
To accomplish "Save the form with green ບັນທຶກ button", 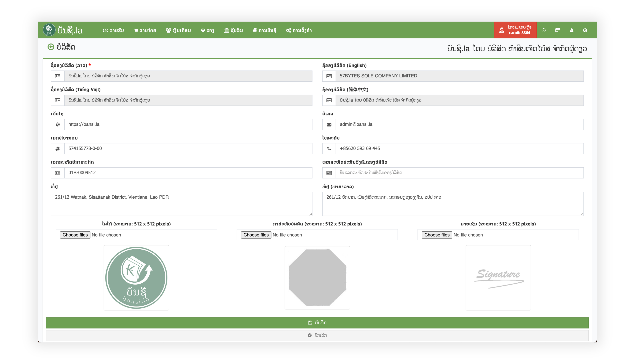I will click(317, 323).
